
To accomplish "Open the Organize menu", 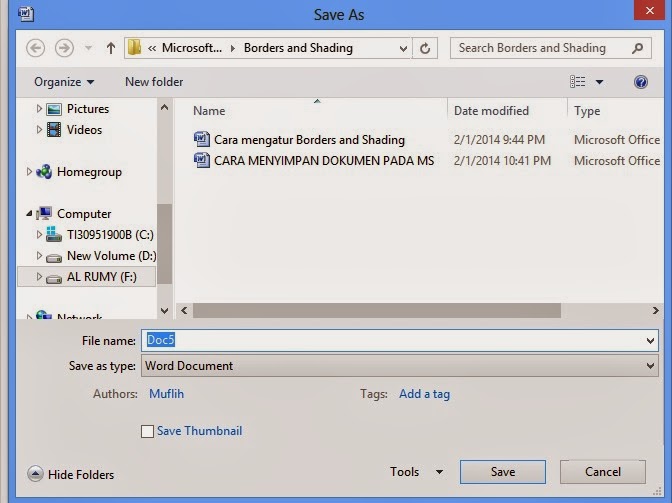I will coord(64,82).
